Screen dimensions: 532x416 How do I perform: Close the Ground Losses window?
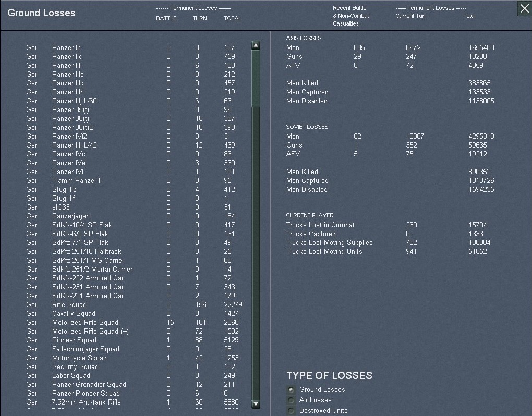click(x=524, y=9)
